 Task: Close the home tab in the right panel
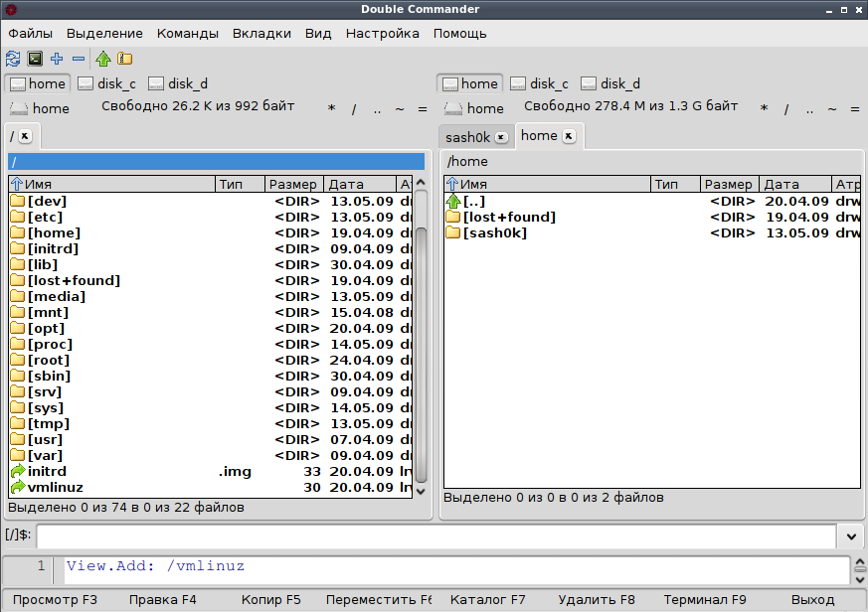pyautogui.click(x=569, y=136)
